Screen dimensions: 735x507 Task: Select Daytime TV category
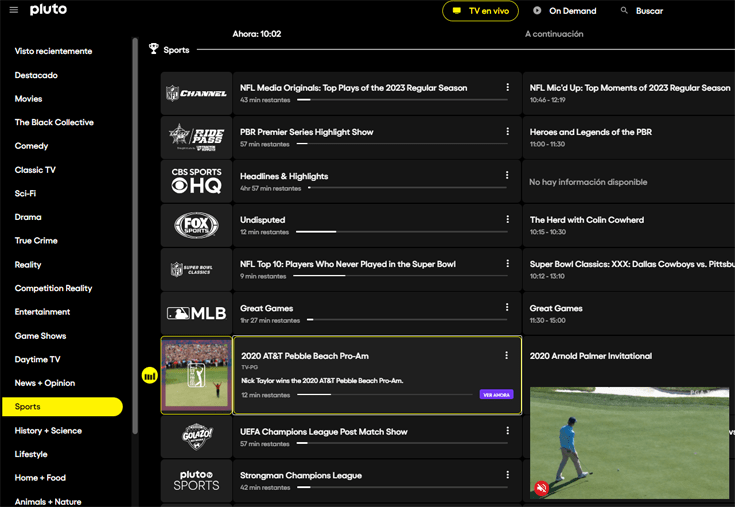pos(38,359)
